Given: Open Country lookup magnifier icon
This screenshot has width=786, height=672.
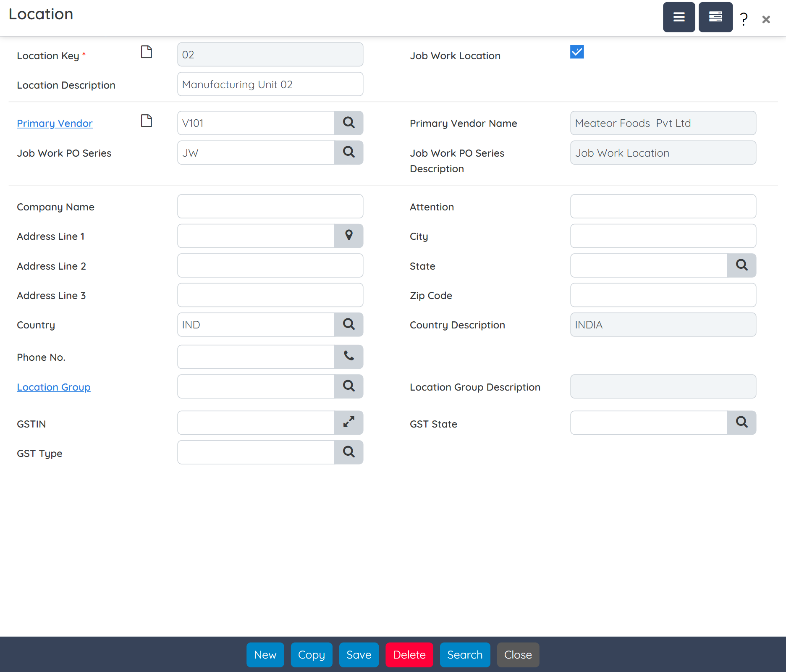Looking at the screenshot, I should click(x=348, y=324).
